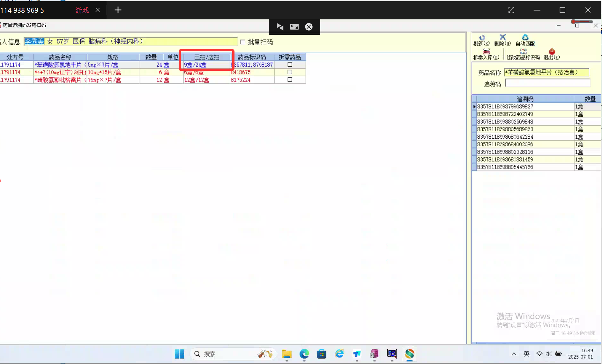Image resolution: width=602 pixels, height=364 pixels.
Task: Select trace code 83578118698722402749
Action: click(525, 114)
